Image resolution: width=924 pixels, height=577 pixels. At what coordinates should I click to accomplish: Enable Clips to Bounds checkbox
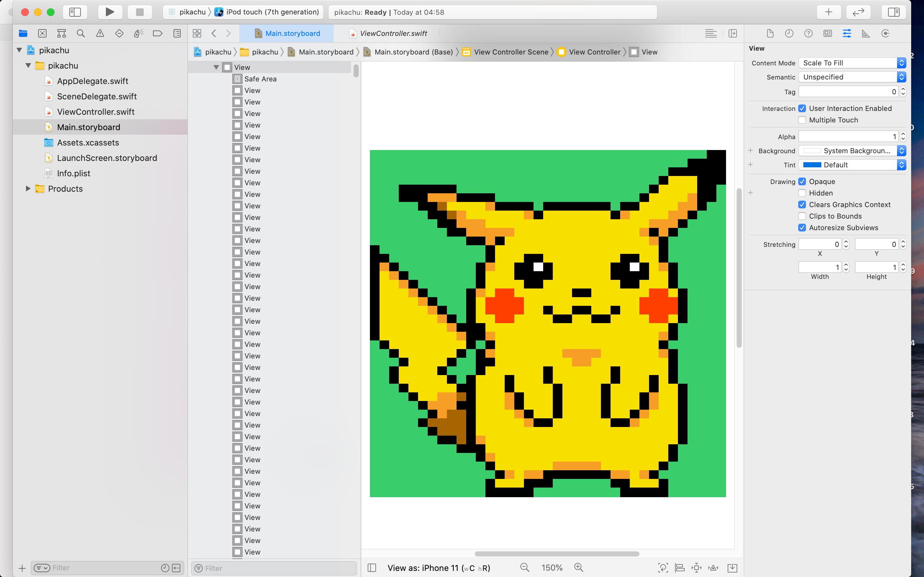coord(802,216)
